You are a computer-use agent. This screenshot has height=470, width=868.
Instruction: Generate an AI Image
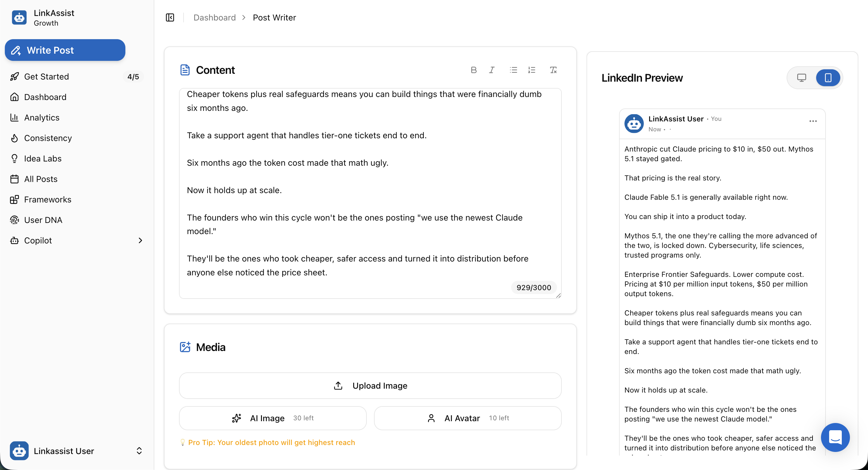pyautogui.click(x=272, y=418)
